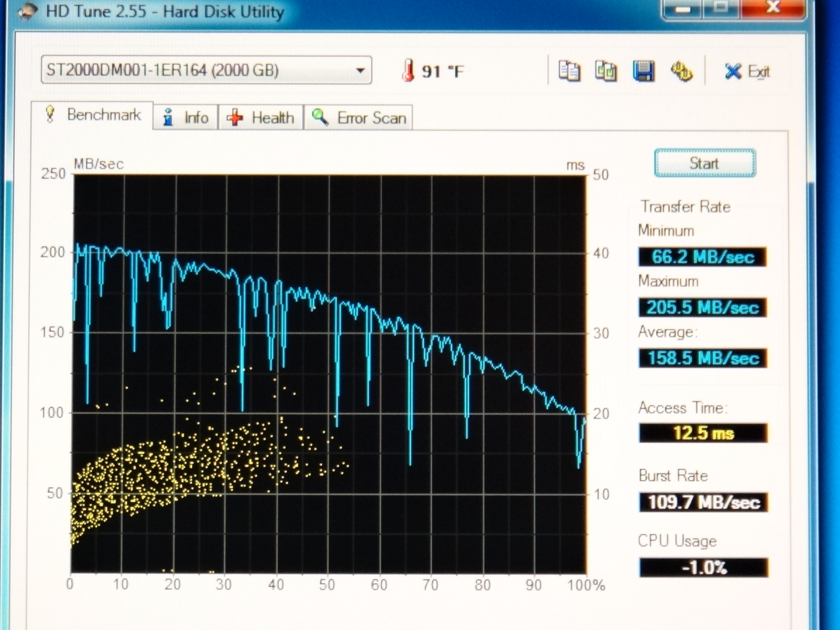Click the MB/sec axis label on the graph
Viewport: 840px width, 630px height.
(99, 164)
